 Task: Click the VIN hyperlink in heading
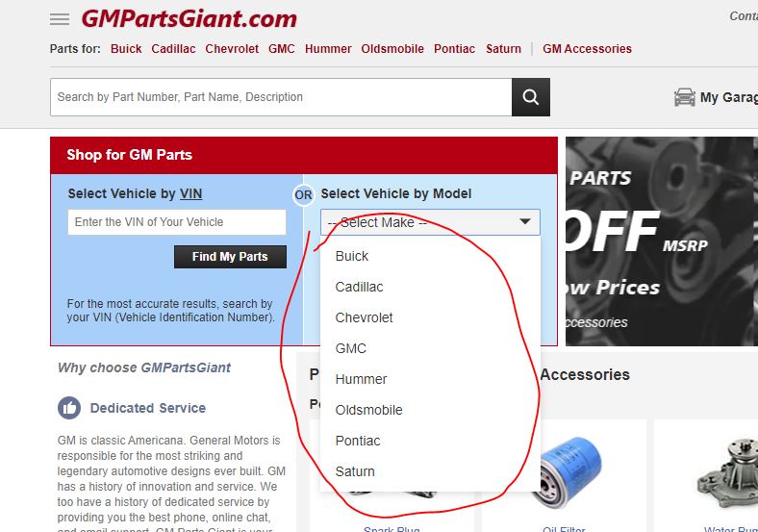click(x=190, y=193)
